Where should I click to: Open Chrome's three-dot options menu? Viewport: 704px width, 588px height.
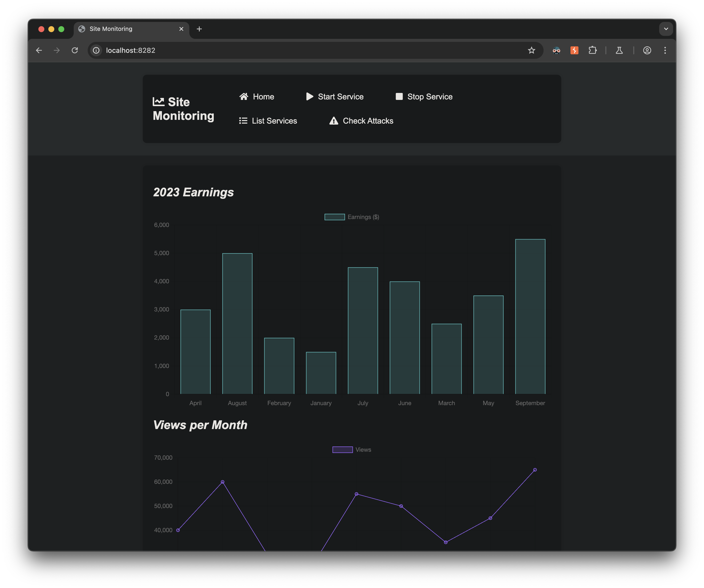665,50
